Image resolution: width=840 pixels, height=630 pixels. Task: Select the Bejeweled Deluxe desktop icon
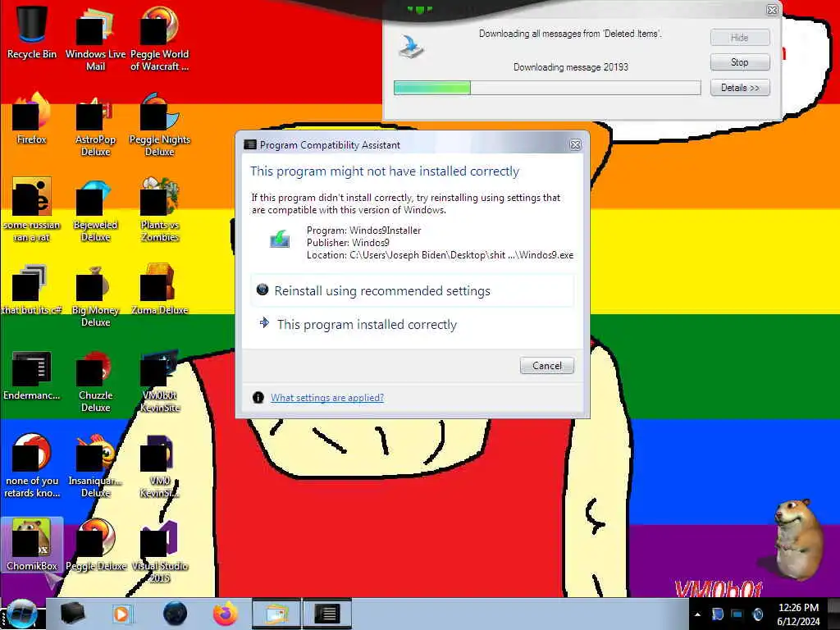click(x=95, y=209)
